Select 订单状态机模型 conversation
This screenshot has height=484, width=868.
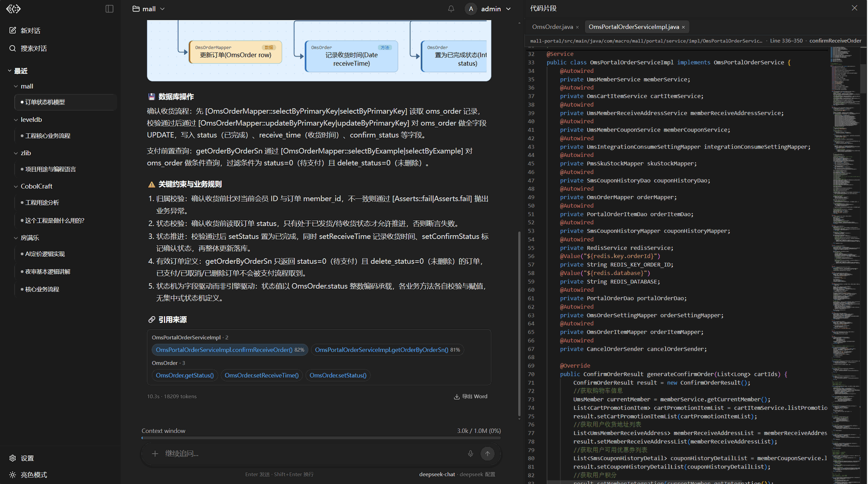66,102
